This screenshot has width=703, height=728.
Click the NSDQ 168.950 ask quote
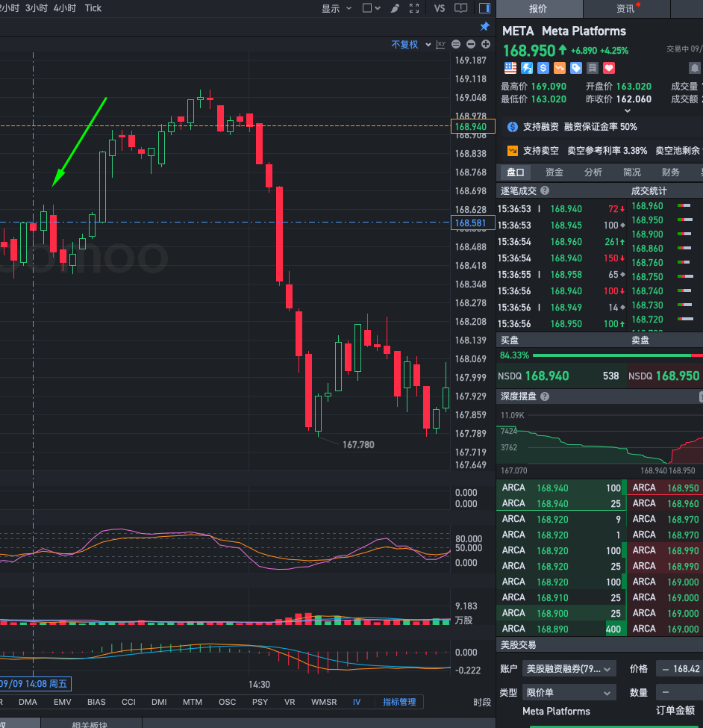664,376
